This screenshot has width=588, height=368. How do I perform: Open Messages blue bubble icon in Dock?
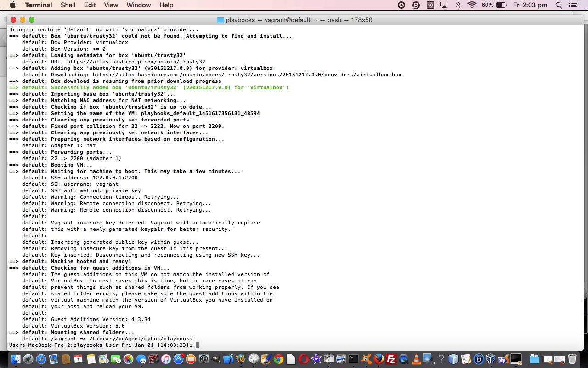(x=141, y=359)
